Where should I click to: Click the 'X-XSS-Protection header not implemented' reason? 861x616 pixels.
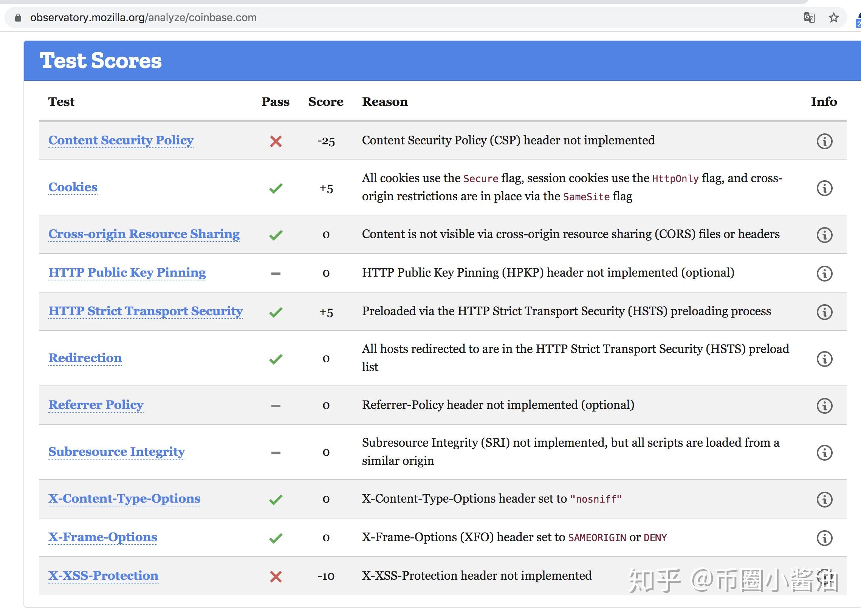pyautogui.click(x=477, y=576)
